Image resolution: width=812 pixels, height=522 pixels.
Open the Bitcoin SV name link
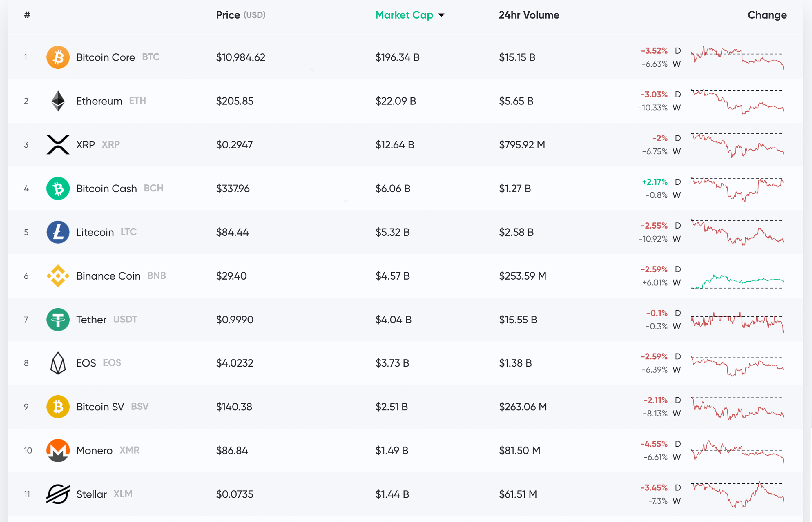coord(100,407)
